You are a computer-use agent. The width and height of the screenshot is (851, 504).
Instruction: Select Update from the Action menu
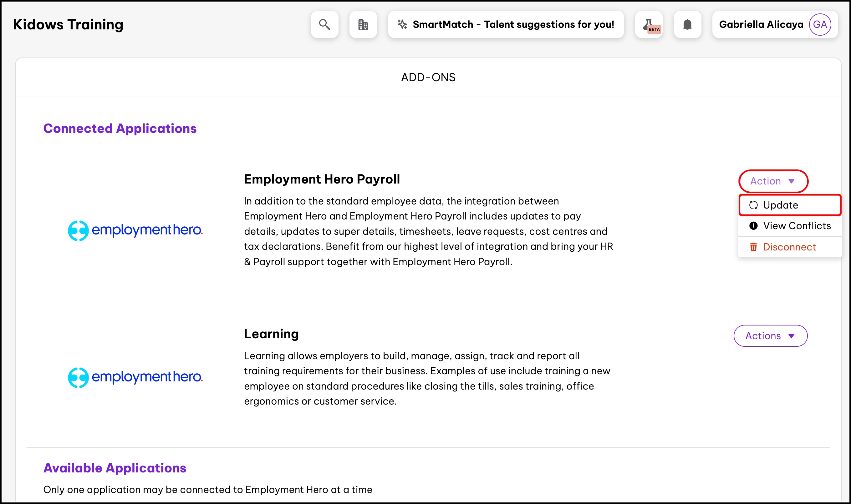pyautogui.click(x=781, y=205)
